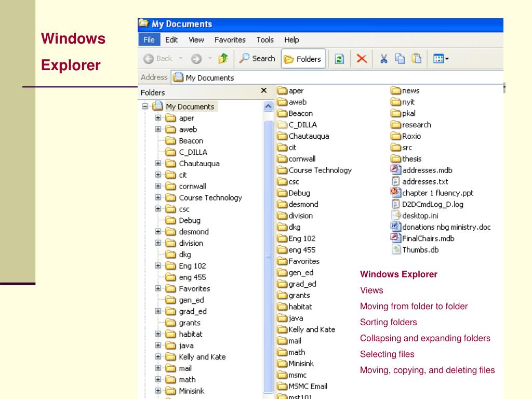This screenshot has height=399, width=532.
Task: Expand the aper folder in tree
Action: 158,118
